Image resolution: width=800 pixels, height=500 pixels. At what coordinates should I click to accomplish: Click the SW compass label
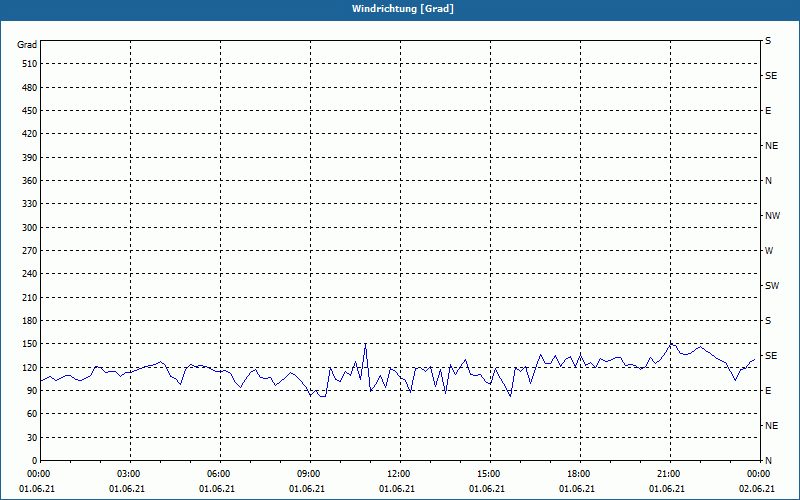pyautogui.click(x=772, y=286)
